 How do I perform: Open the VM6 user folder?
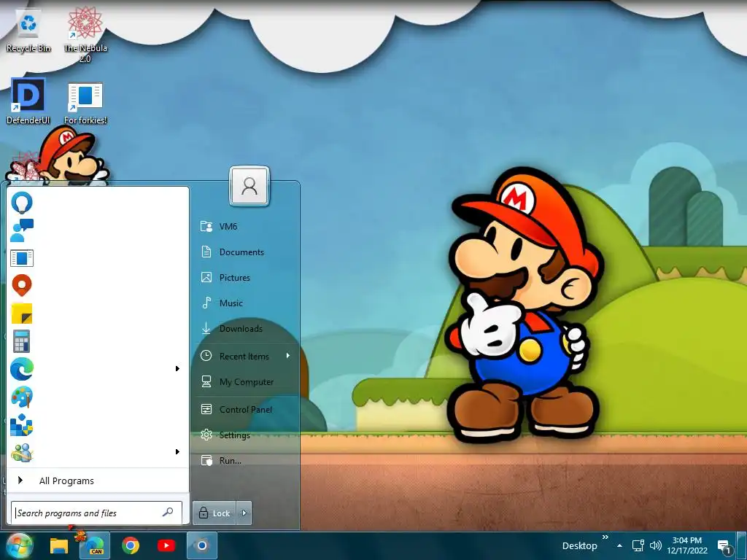(x=246, y=226)
